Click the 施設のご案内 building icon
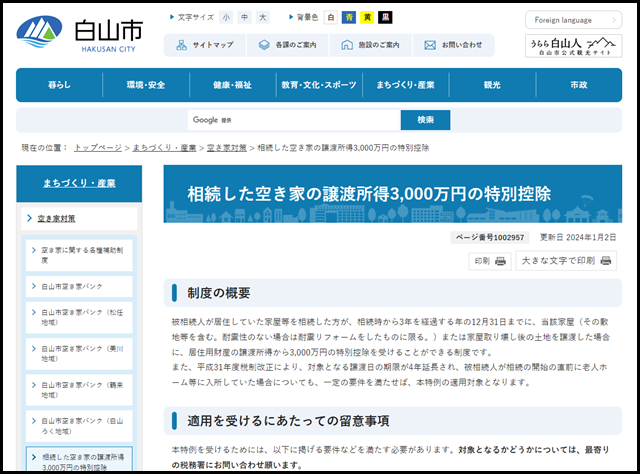Viewport: 640px width, 474px height. click(x=347, y=45)
